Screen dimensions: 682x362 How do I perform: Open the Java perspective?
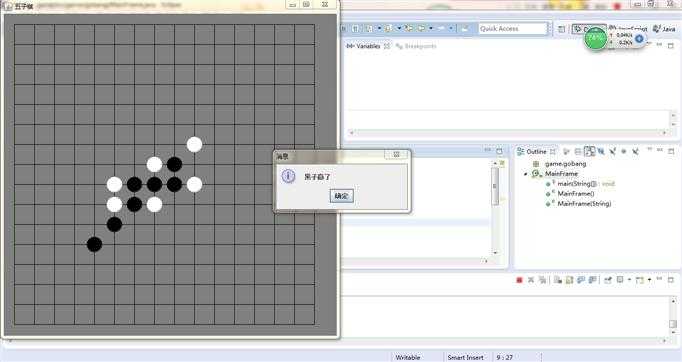click(x=664, y=29)
